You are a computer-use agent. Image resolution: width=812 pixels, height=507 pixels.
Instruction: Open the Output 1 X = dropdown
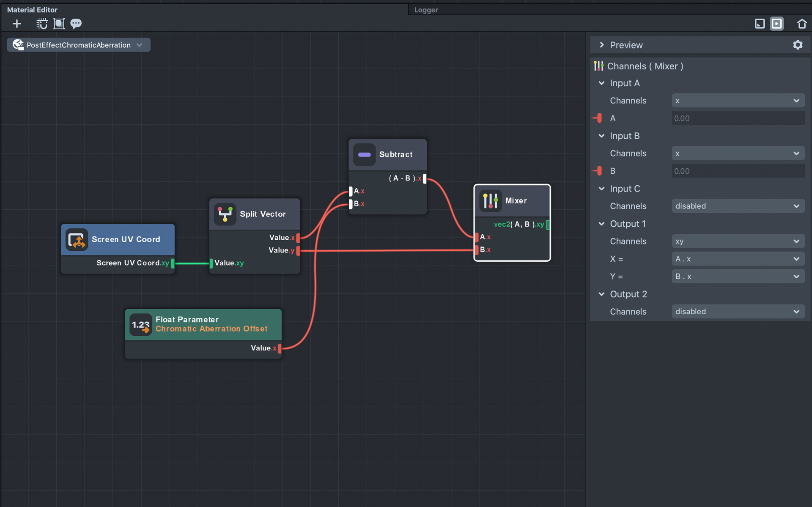(738, 259)
